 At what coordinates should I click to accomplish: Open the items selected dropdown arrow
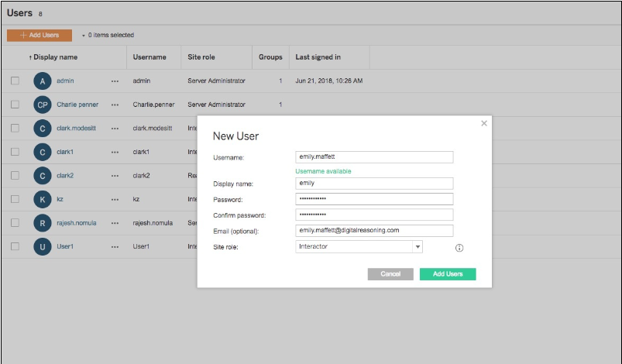(84, 36)
